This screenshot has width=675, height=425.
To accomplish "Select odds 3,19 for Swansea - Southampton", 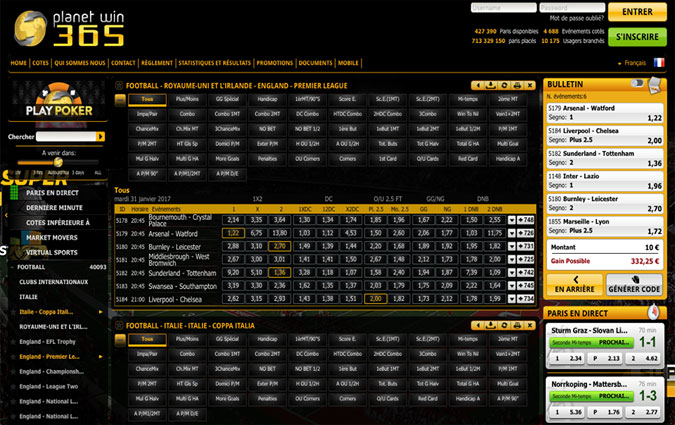I will (233, 285).
